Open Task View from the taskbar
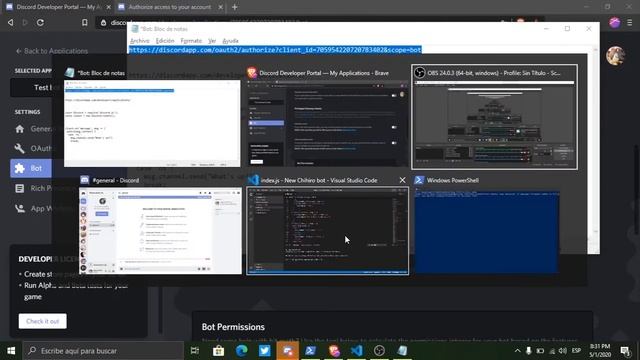640x360 pixels. pos(195,351)
